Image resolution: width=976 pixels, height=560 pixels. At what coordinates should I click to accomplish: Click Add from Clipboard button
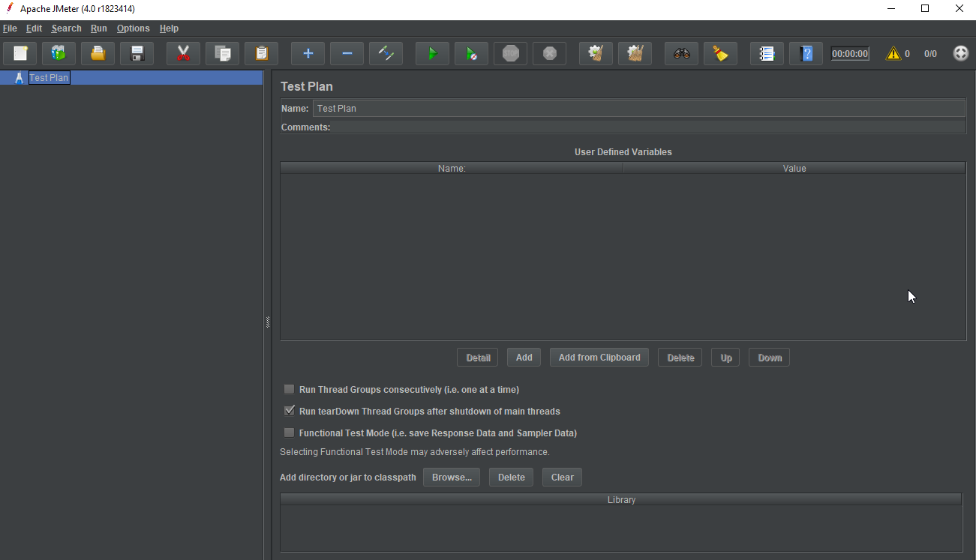[599, 358]
